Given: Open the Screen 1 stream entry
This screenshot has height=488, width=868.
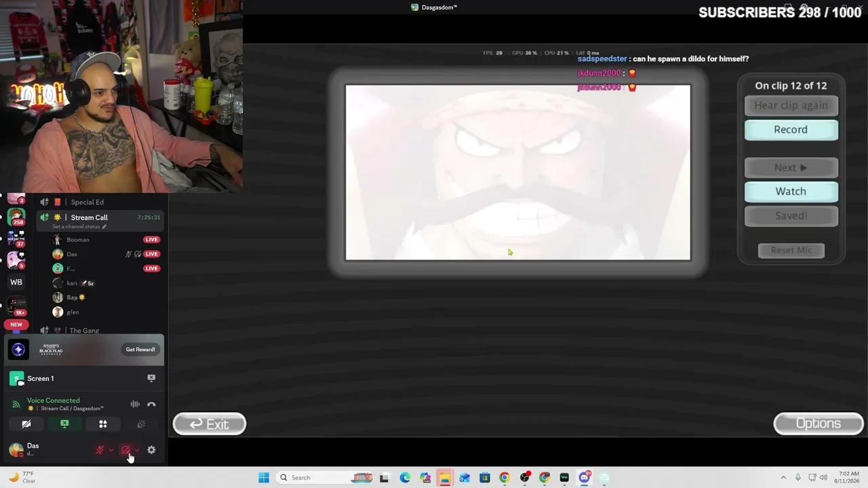Looking at the screenshot, I should [x=85, y=378].
